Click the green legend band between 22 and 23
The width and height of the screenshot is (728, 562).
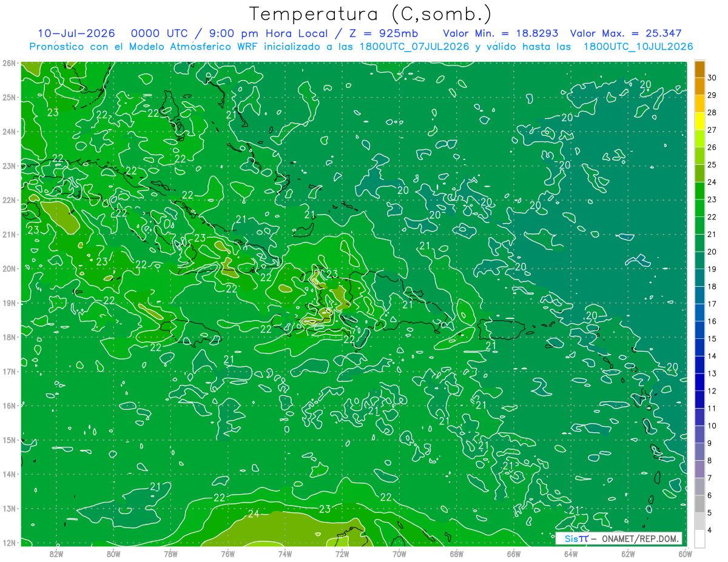(x=699, y=208)
